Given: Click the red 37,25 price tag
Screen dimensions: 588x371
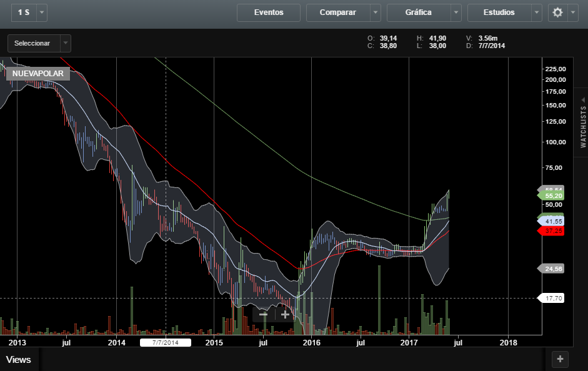Looking at the screenshot, I should point(552,231).
